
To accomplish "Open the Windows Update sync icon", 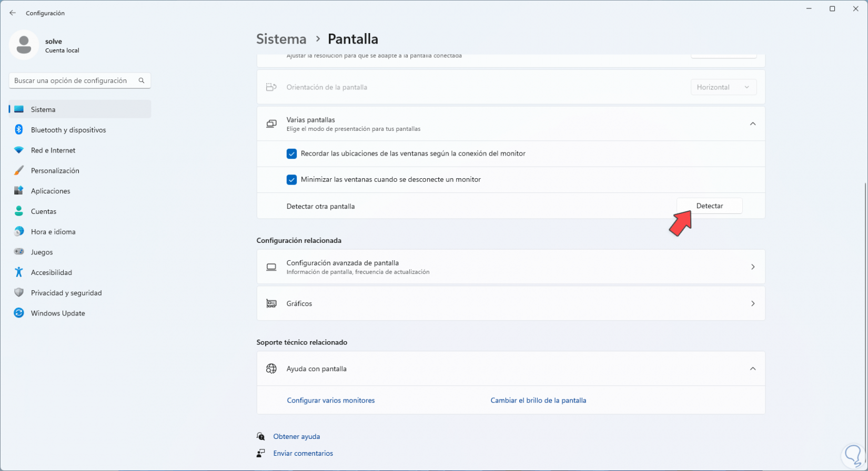I will tap(19, 313).
